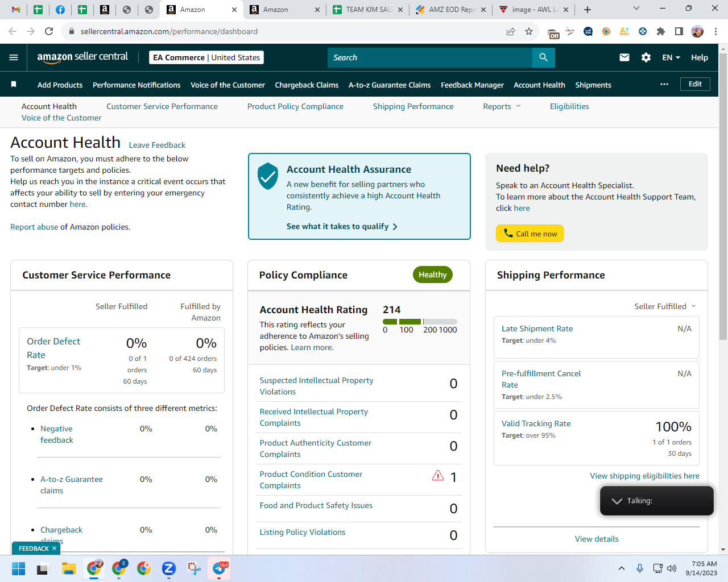Click the phone icon on Call me now
728x582 pixels.
[x=508, y=233]
